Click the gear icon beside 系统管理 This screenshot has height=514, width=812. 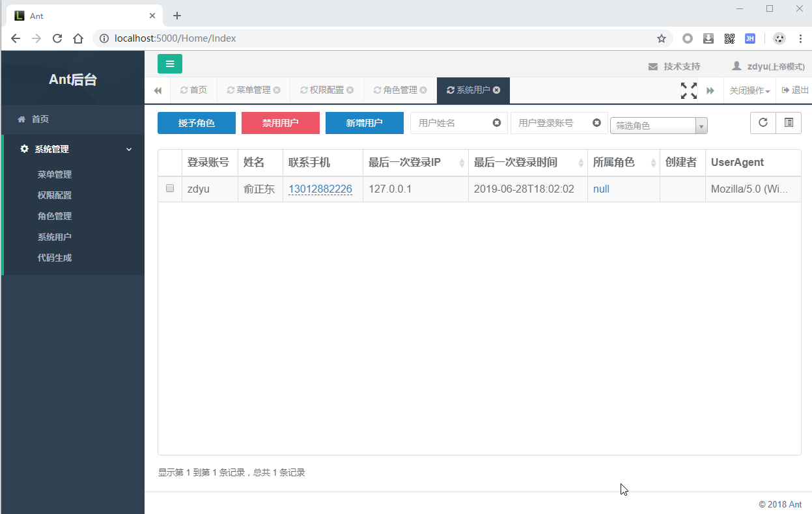pos(24,149)
